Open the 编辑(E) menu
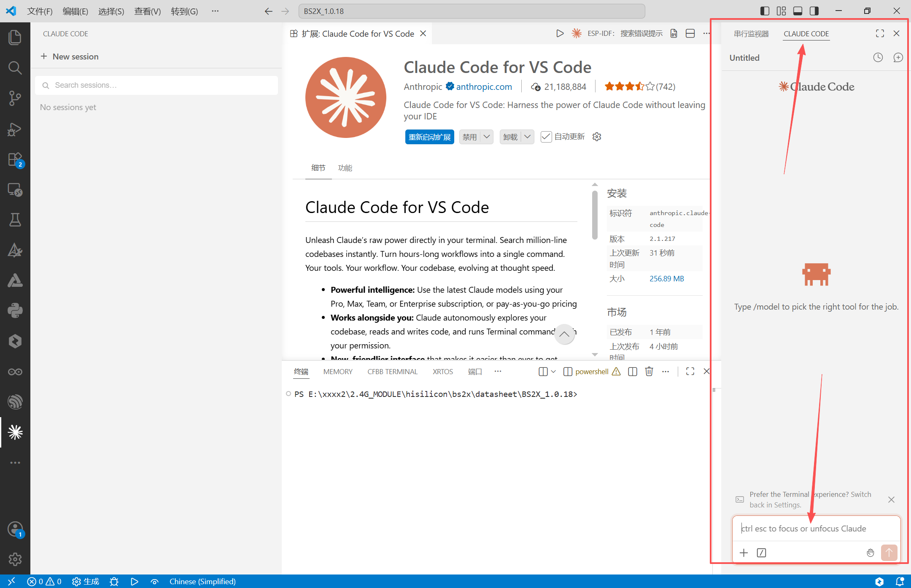Viewport: 911px width, 588px height. click(75, 11)
